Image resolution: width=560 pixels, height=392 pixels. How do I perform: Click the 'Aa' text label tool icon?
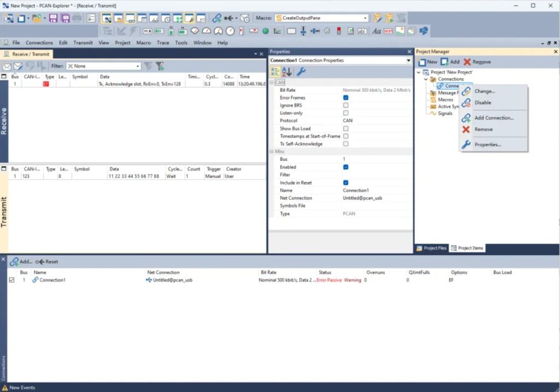point(376,31)
